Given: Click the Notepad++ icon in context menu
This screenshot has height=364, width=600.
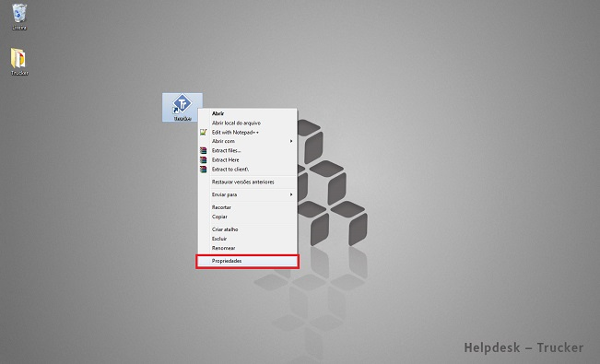Looking at the screenshot, I should (x=203, y=132).
